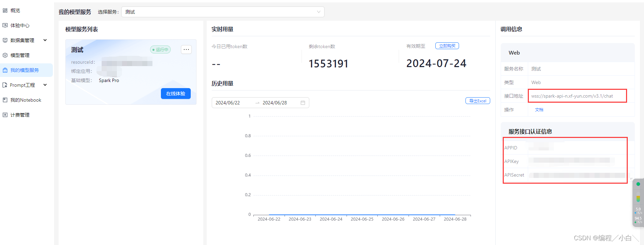Click the 我的模型服务 sidebar icon
Image resolution: width=644 pixels, height=245 pixels.
pos(5,70)
